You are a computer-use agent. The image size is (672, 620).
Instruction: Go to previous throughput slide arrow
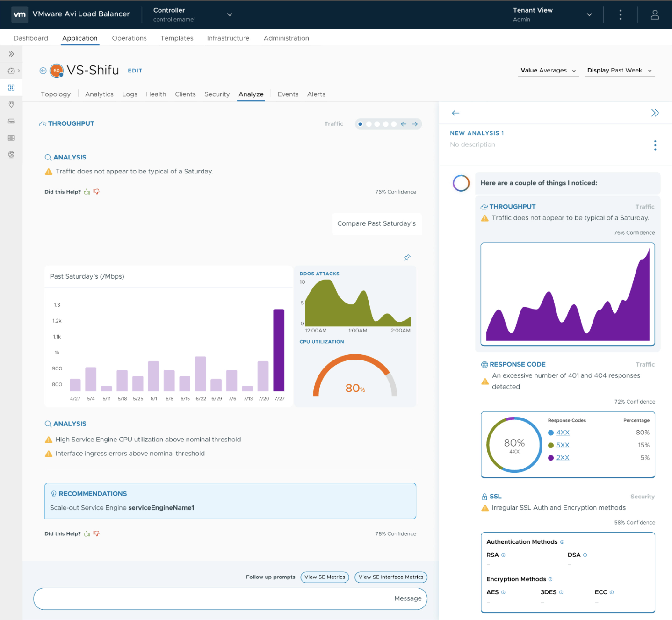[404, 124]
